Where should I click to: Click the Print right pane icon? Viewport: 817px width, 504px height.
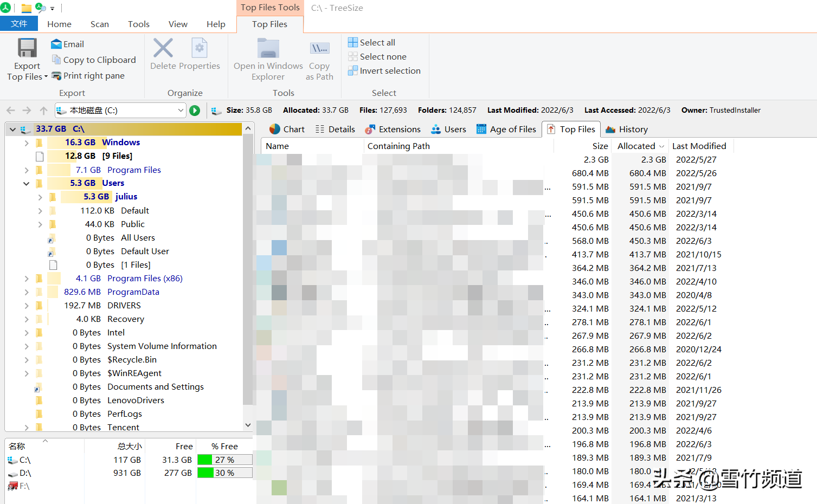(x=56, y=75)
